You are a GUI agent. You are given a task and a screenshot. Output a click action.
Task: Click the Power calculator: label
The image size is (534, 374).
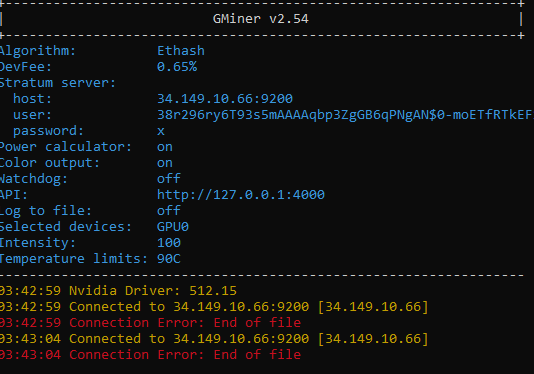point(65,147)
